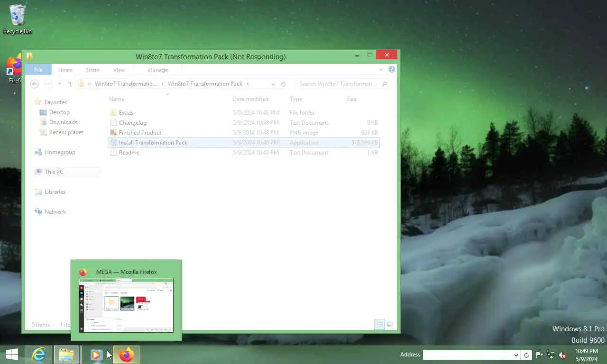Open the View ribbon tab
This screenshot has height=364, width=607.
pos(119,70)
